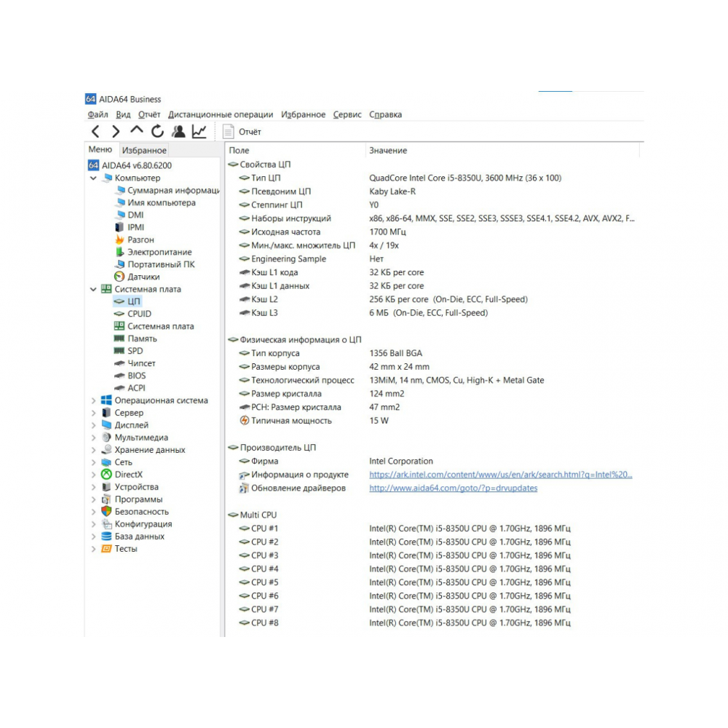This screenshot has height=728, width=728.
Task: Expand the Дисплей tree node
Action: [x=93, y=425]
